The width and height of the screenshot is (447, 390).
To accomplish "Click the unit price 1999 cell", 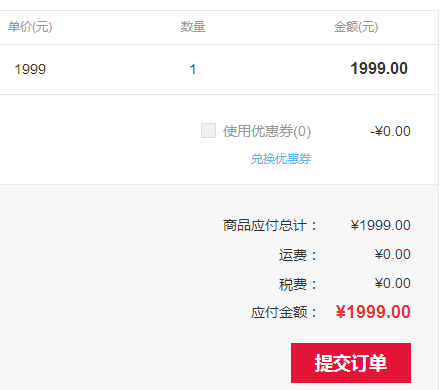I will 30,69.
